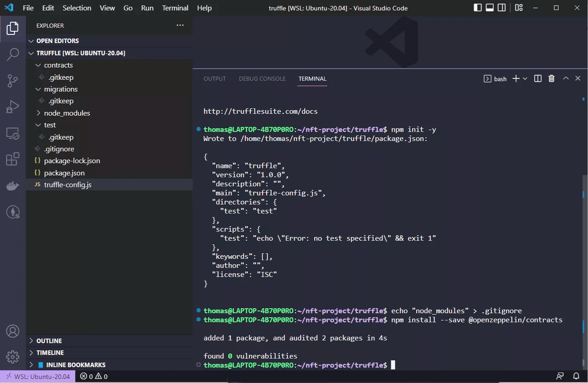This screenshot has width=588, height=383.
Task: Open the Docker view icon
Action: (13, 186)
